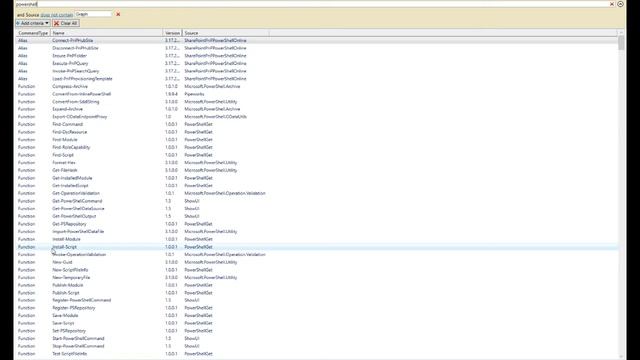This screenshot has width=640, height=360.
Task: Select the Get-PowerShellOutput row
Action: 317,216
